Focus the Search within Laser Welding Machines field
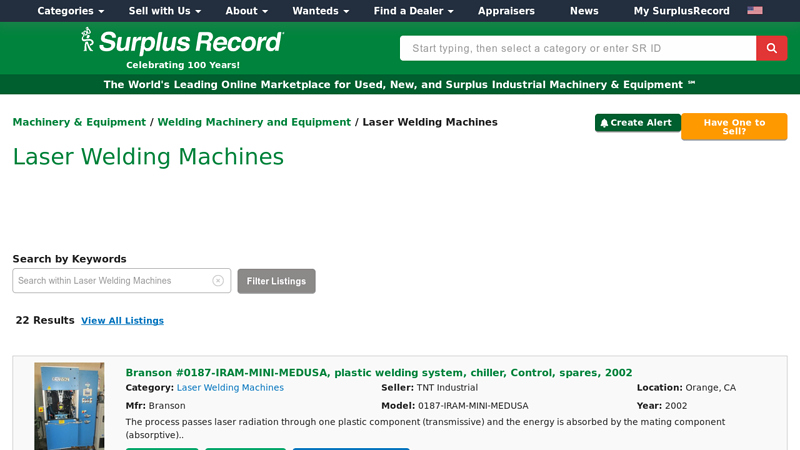800x450 pixels. click(121, 281)
